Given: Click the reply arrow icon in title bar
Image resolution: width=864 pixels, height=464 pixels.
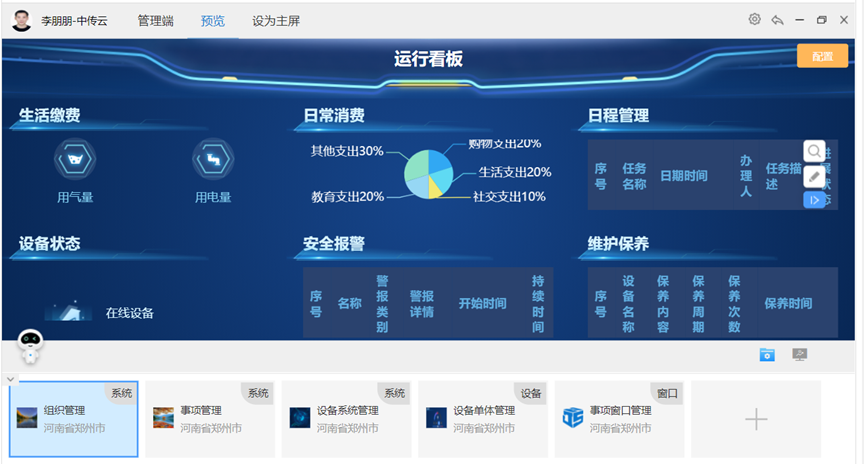Looking at the screenshot, I should tap(777, 20).
